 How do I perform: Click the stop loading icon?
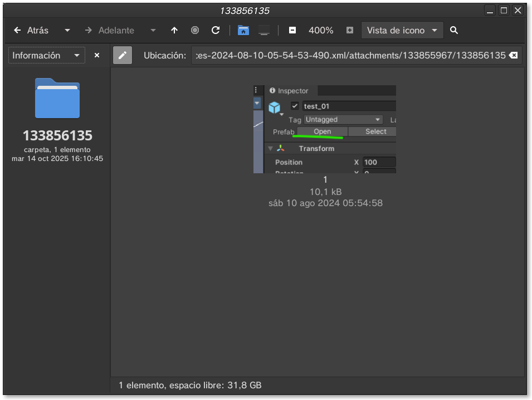[195, 31]
